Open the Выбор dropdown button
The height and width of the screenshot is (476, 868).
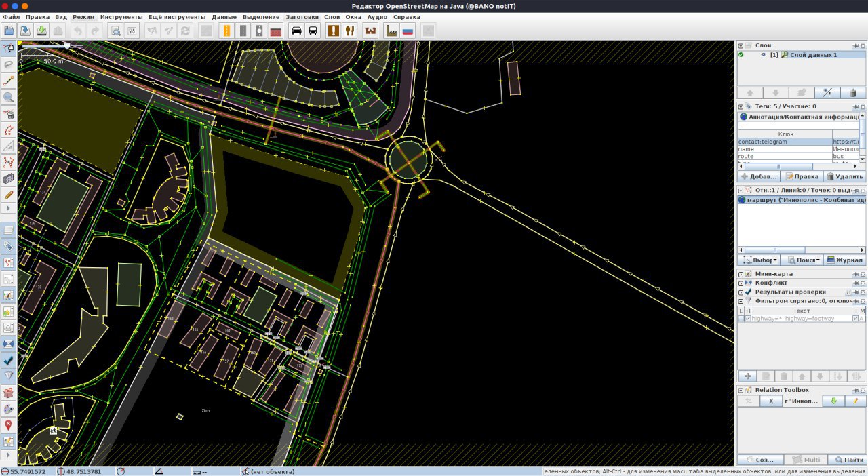point(758,260)
